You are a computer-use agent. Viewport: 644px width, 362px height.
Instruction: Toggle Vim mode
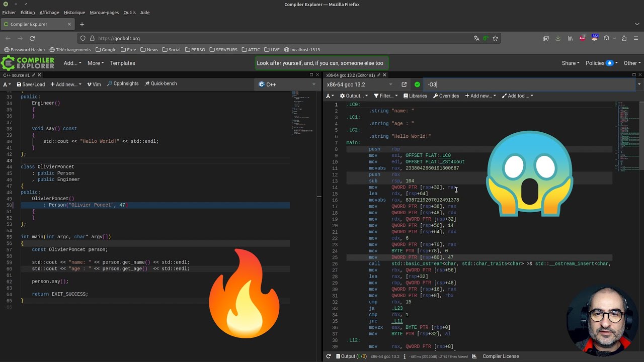(x=94, y=84)
